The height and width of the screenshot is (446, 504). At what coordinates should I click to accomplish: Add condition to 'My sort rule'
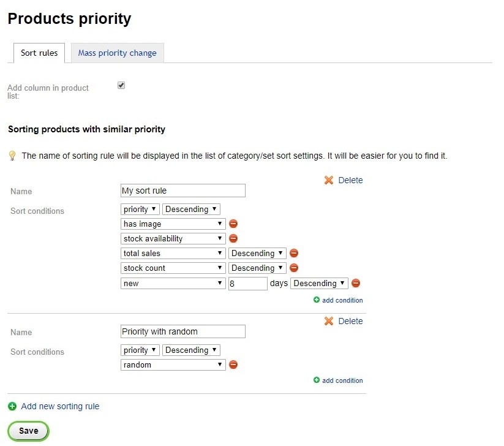coord(338,300)
